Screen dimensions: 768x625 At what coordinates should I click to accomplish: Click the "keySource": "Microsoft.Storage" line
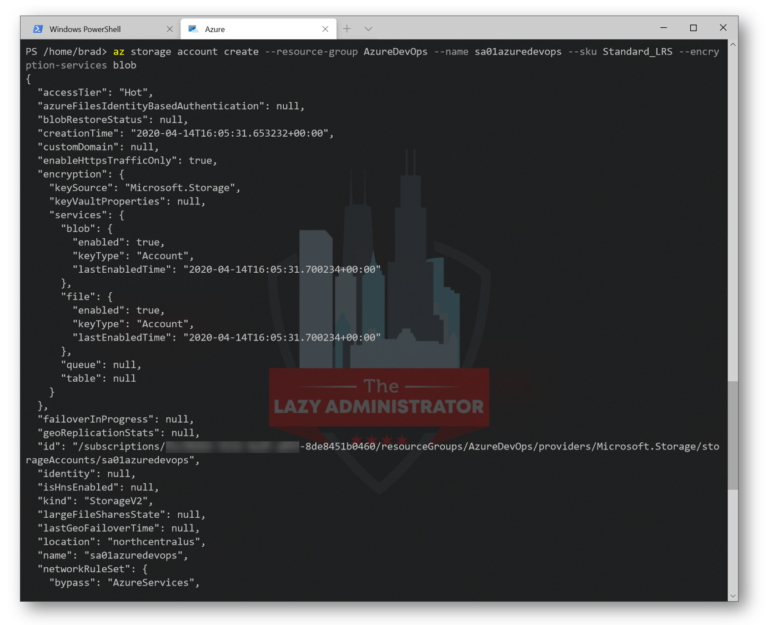pos(145,188)
